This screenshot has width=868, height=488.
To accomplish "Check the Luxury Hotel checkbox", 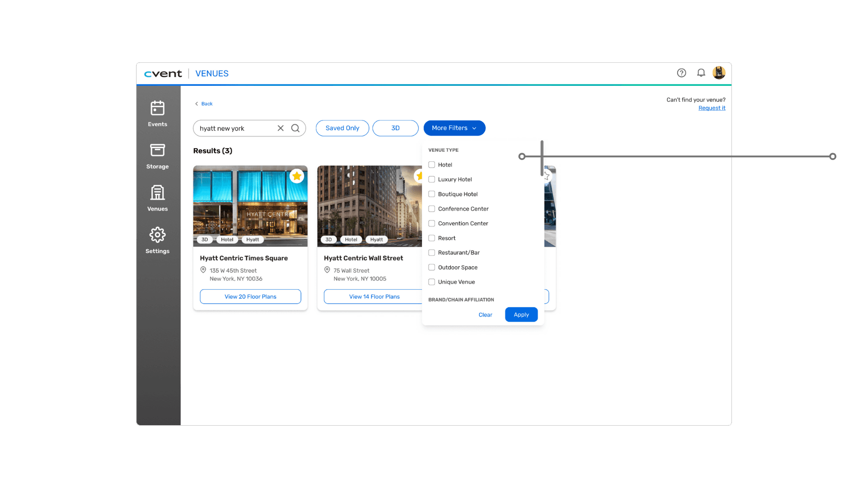I will click(x=432, y=179).
